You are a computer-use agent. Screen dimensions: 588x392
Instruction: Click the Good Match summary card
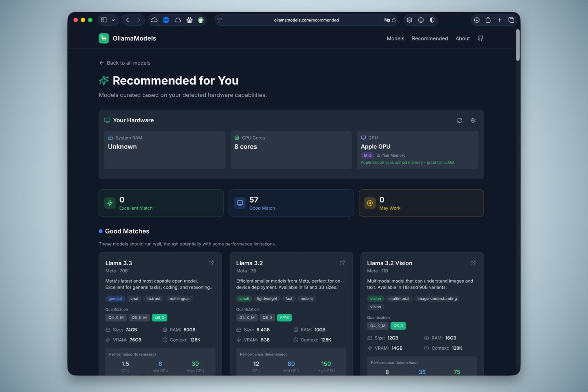(291, 203)
